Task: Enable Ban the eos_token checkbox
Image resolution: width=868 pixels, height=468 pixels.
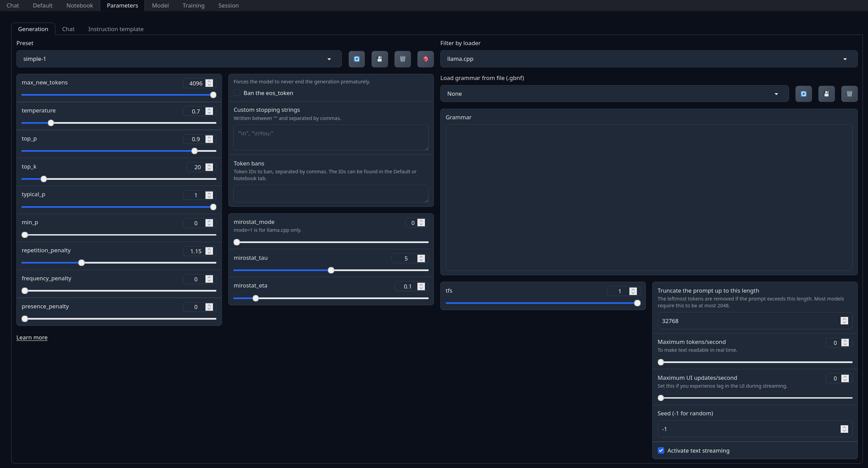Action: (237, 93)
